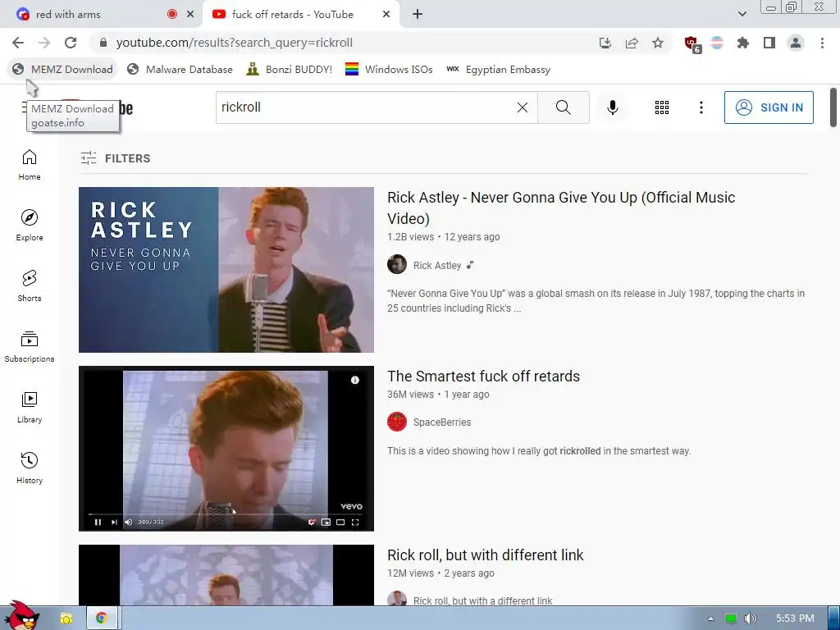Visit the Rick Astley channel name
840x630 pixels.
click(x=437, y=265)
